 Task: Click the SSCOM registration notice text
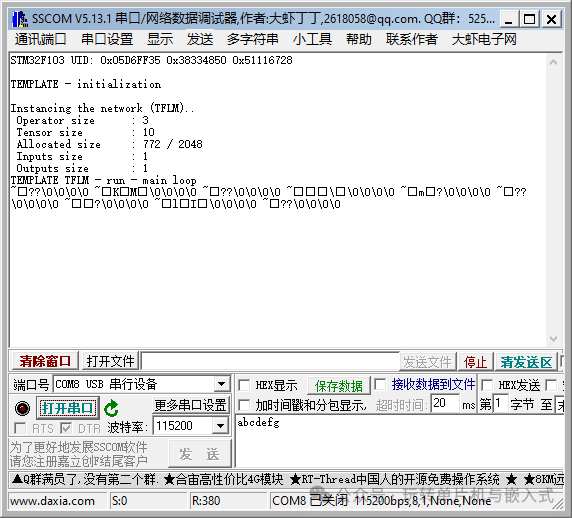coord(78,454)
